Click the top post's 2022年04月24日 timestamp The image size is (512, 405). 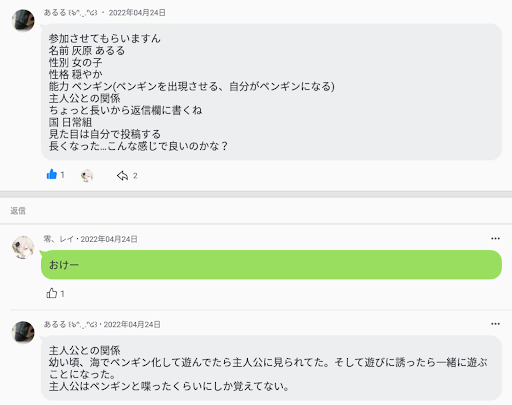tap(137, 13)
